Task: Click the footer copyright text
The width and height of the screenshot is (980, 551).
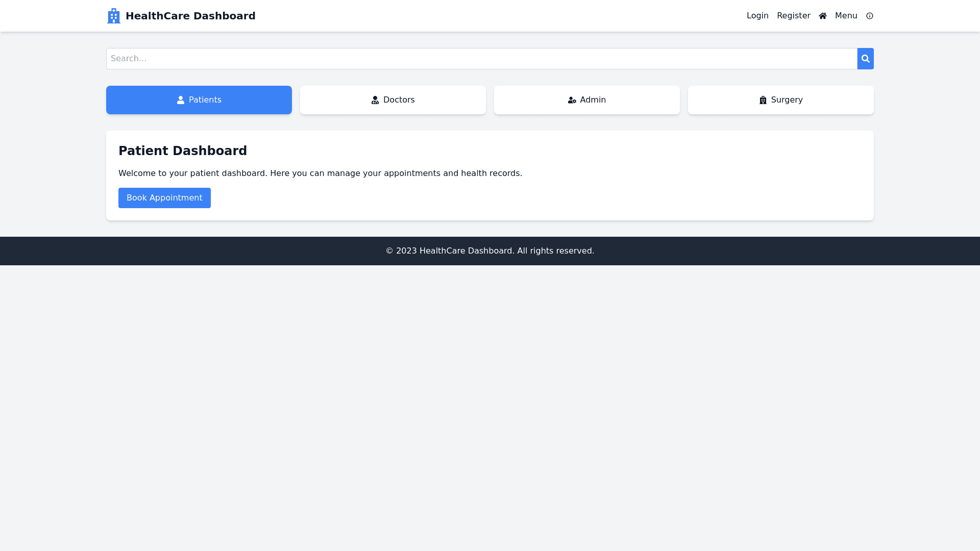Action: (x=489, y=251)
